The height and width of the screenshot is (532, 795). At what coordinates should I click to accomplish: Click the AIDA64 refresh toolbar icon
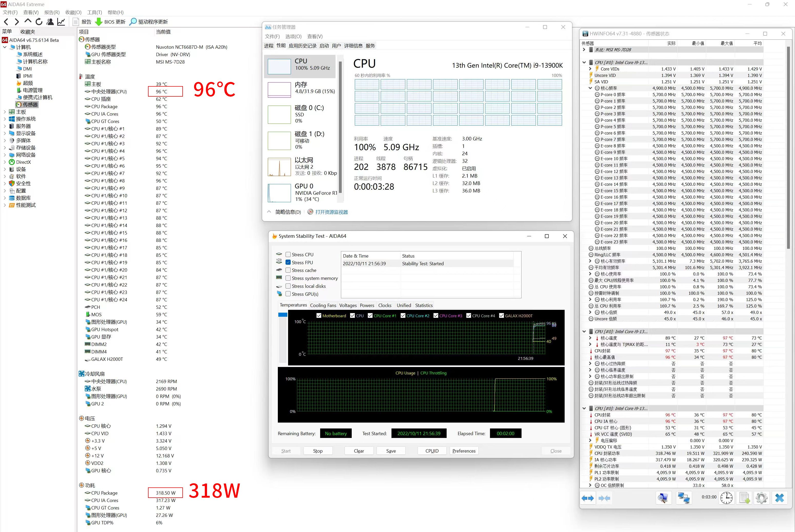click(39, 22)
